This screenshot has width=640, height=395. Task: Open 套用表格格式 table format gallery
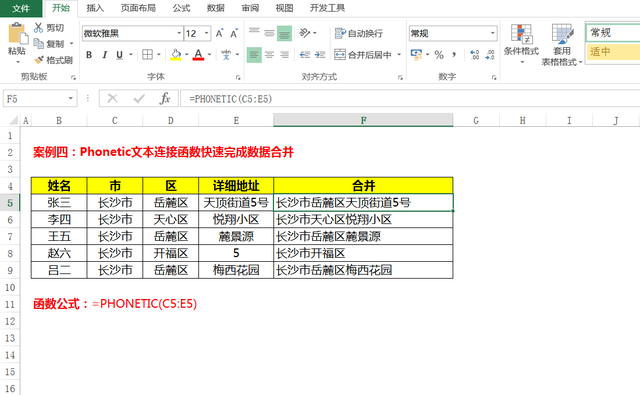pos(562,44)
